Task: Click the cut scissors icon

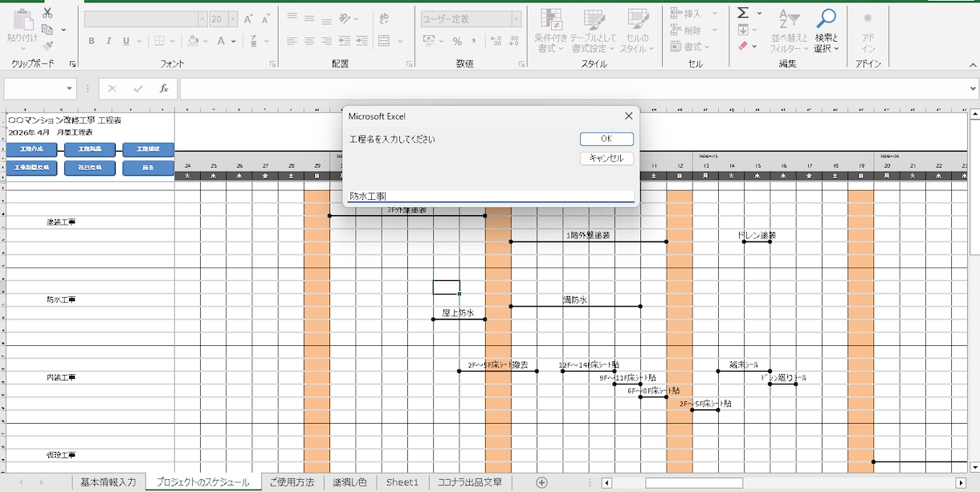Action: 47,14
